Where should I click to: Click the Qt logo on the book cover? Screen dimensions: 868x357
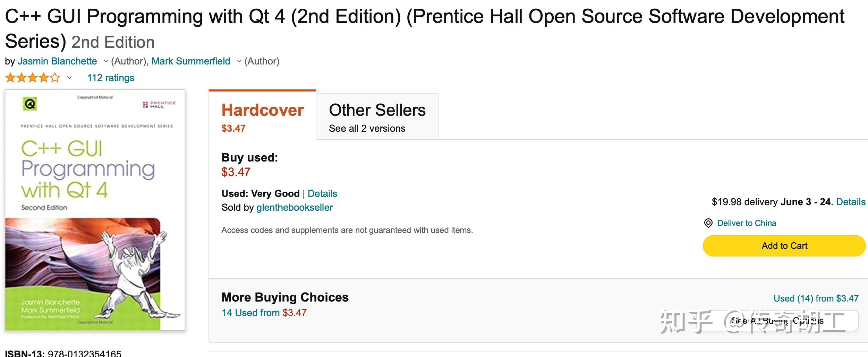(x=30, y=104)
